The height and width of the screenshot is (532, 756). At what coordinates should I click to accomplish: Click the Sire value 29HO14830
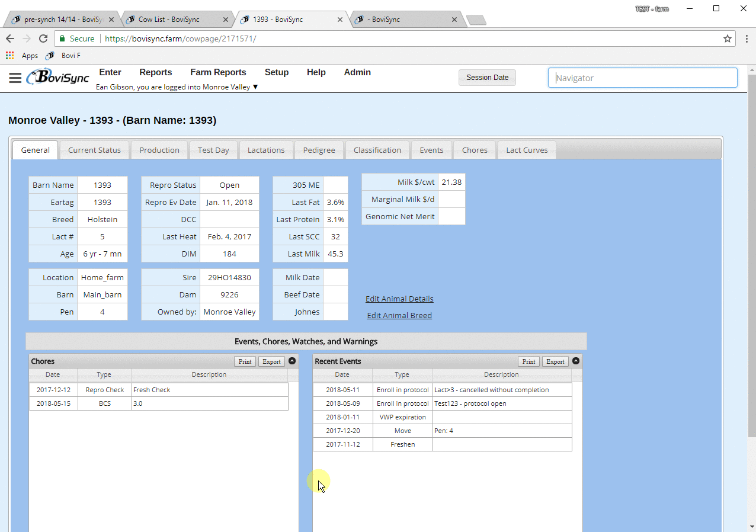tap(229, 277)
